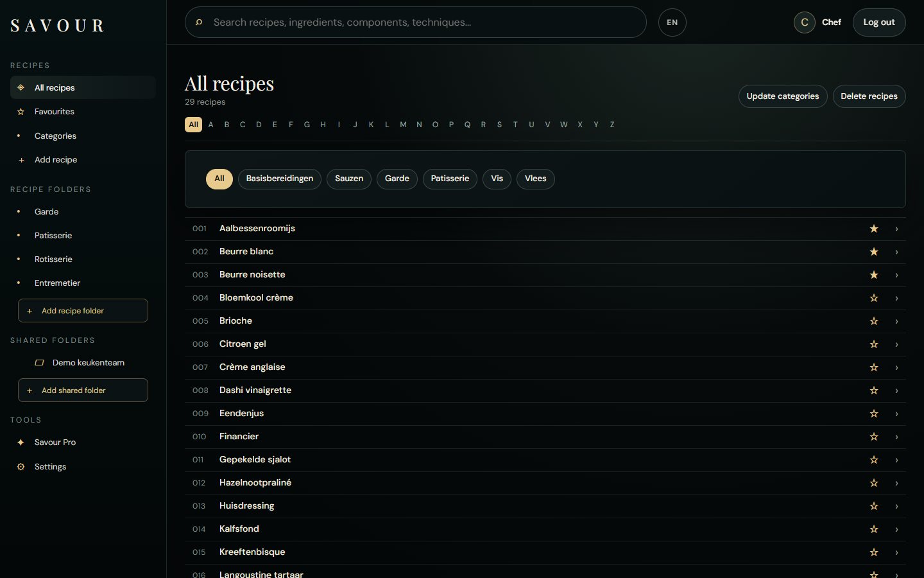Star the Citroen gel recipe
This screenshot has width=924, height=578.
pos(874,344)
